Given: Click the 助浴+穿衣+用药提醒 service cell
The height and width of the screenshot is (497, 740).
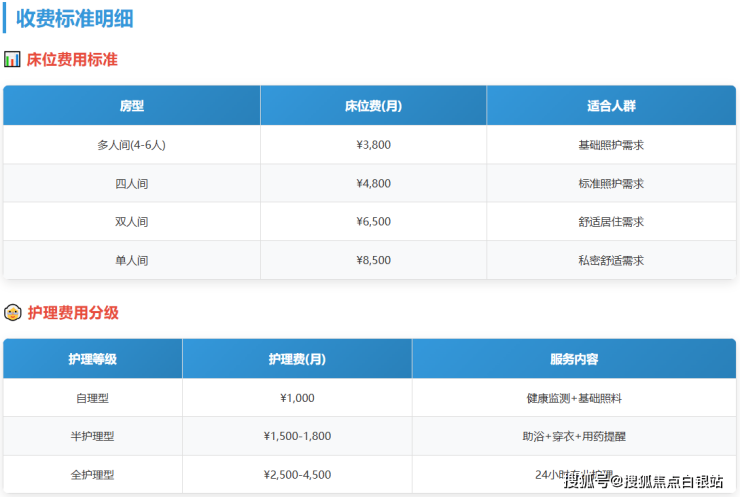Looking at the screenshot, I should click(x=574, y=437).
